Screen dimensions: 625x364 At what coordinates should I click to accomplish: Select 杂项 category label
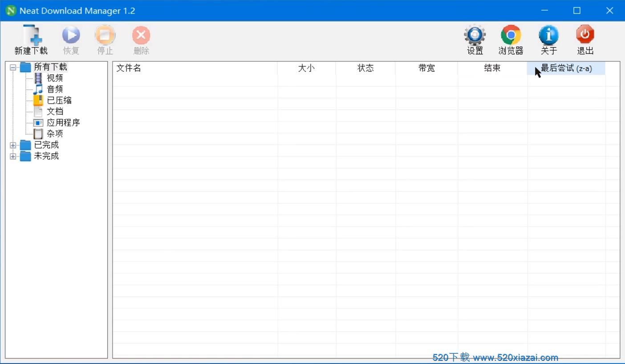(55, 133)
